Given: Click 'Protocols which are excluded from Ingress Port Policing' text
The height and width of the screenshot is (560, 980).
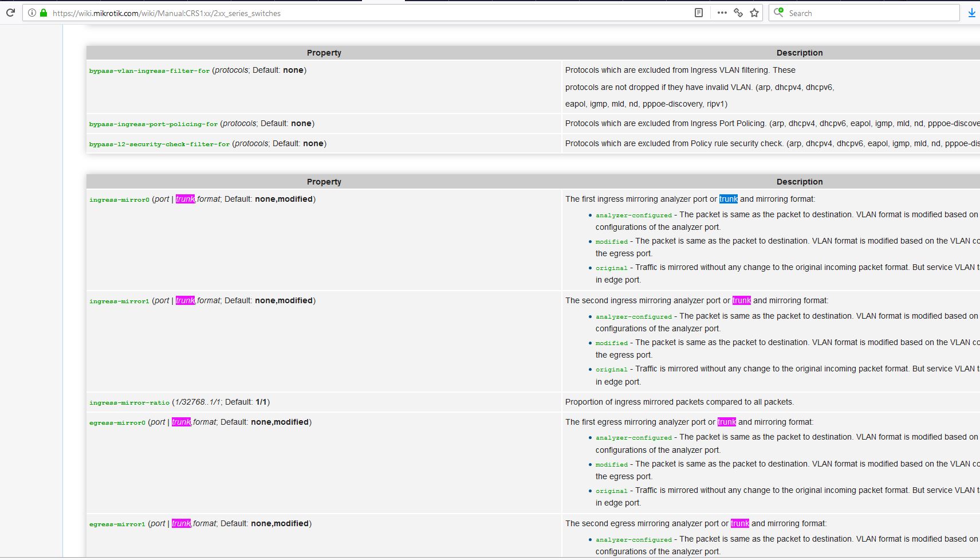Looking at the screenshot, I should pyautogui.click(x=772, y=123).
